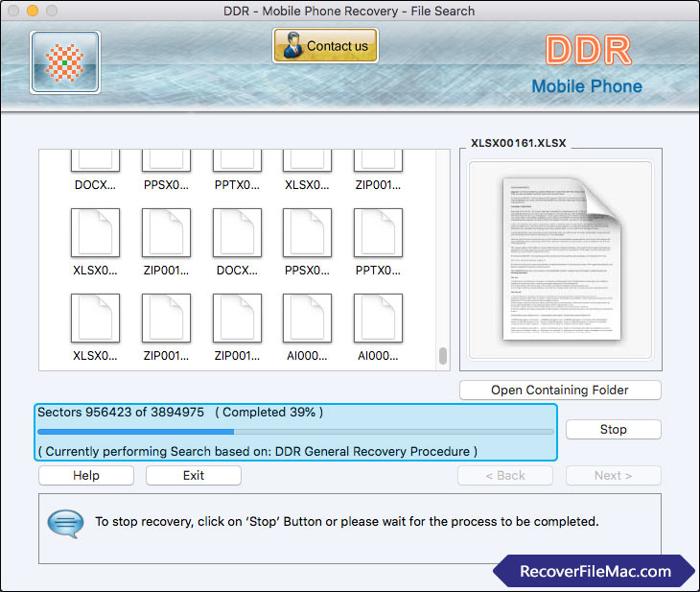
Task: Click the '( Completed 39% )' text
Action: tap(269, 412)
